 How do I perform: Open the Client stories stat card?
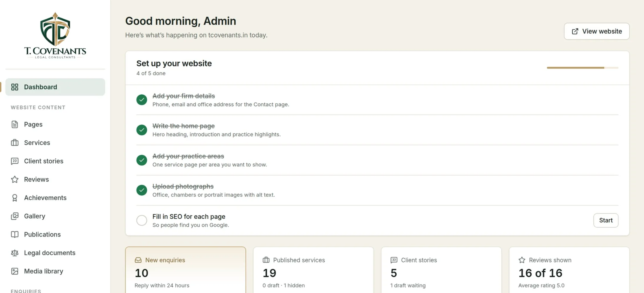click(441, 270)
